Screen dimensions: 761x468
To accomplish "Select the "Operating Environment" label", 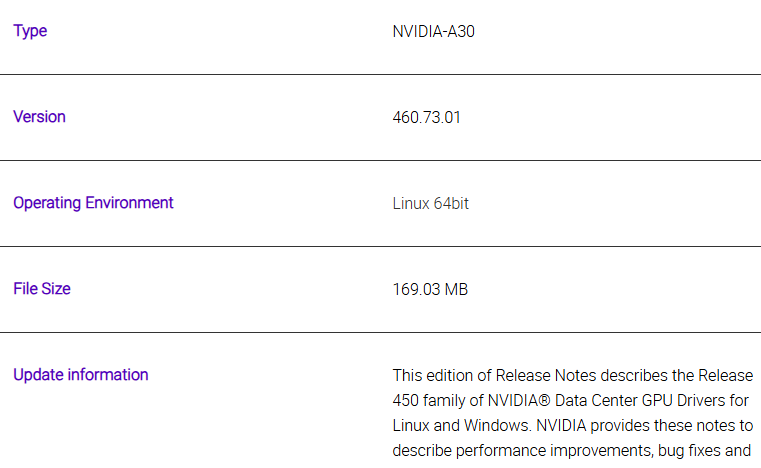I will coord(93,203).
